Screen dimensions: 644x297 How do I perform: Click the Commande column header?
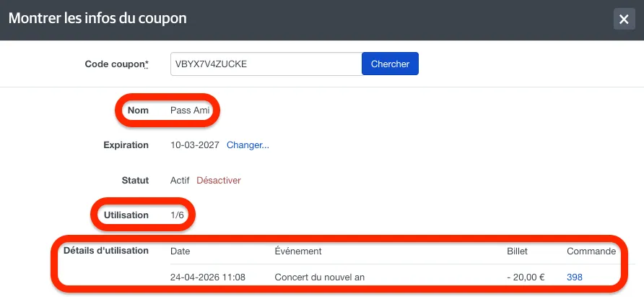tap(591, 251)
